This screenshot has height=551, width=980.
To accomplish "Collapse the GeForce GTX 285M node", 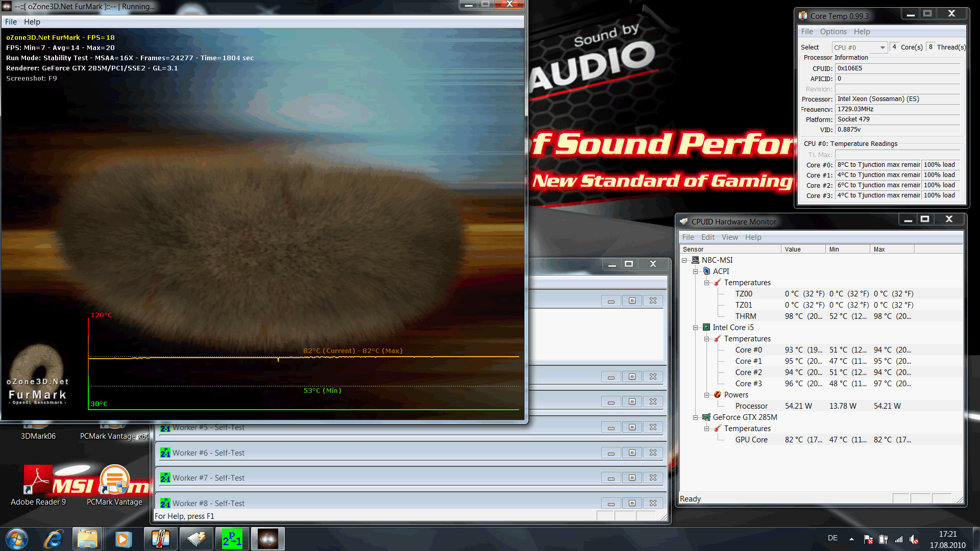I will [695, 417].
